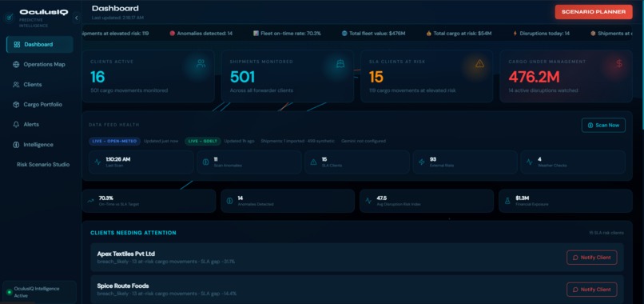
Task: Select the Apex Textiles Pvt Ltd name
Action: point(126,254)
